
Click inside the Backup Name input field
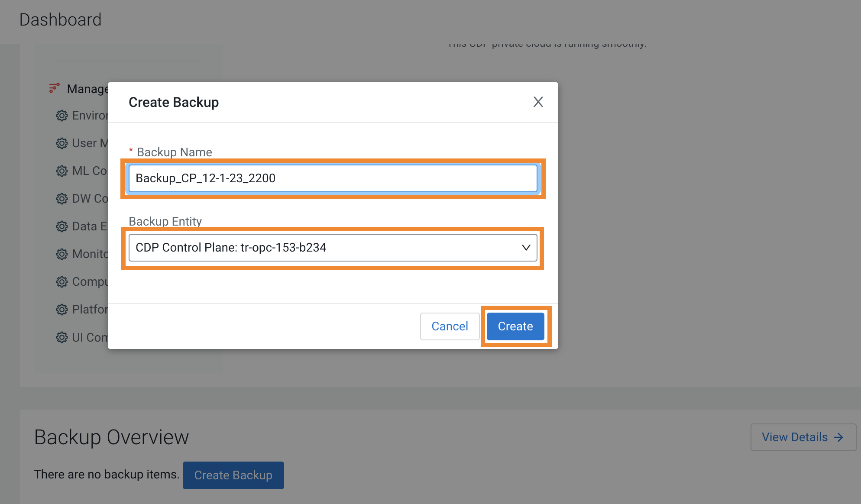(333, 178)
